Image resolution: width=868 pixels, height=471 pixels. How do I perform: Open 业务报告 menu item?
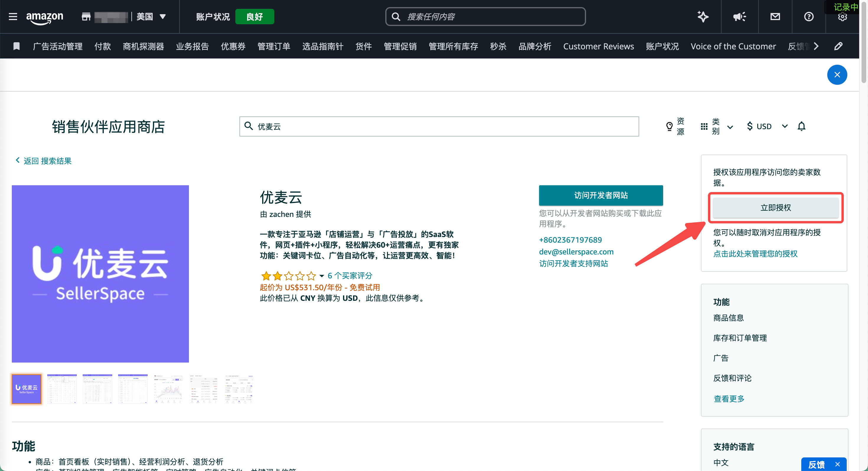click(x=192, y=46)
